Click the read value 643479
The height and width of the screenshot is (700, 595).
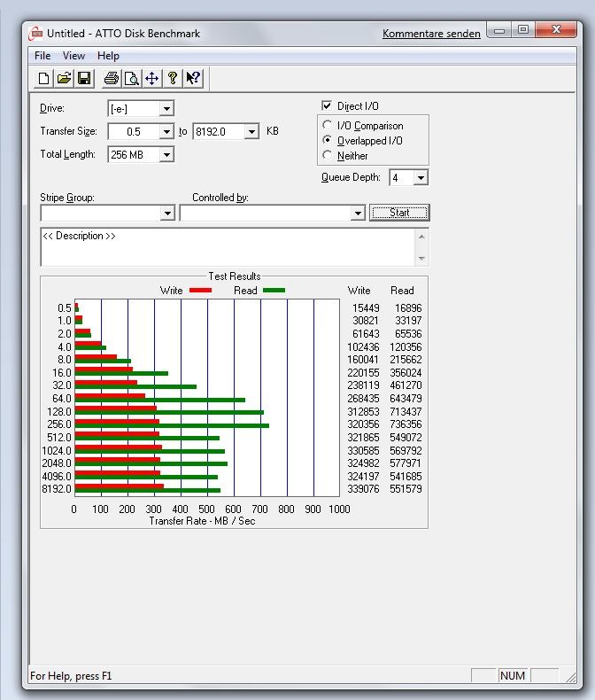[406, 398]
